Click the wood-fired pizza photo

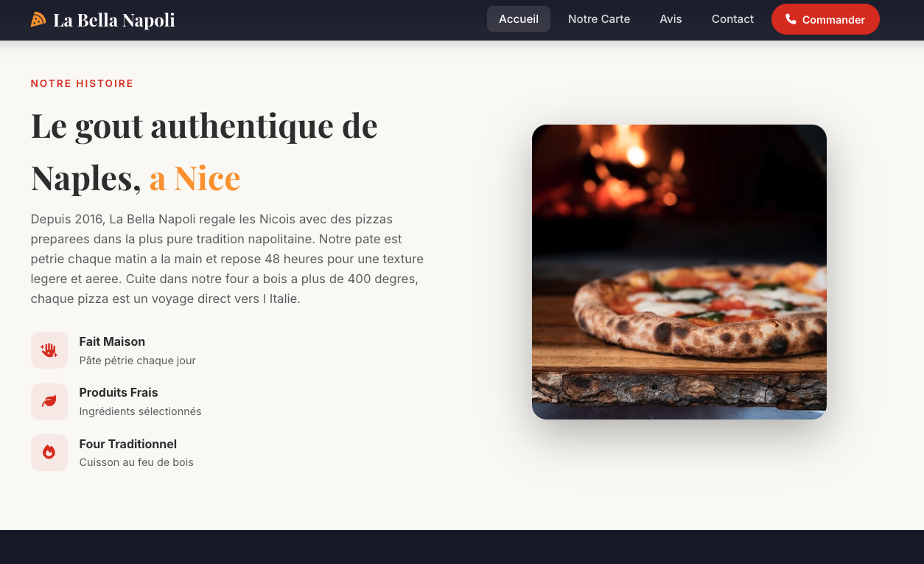pos(679,272)
